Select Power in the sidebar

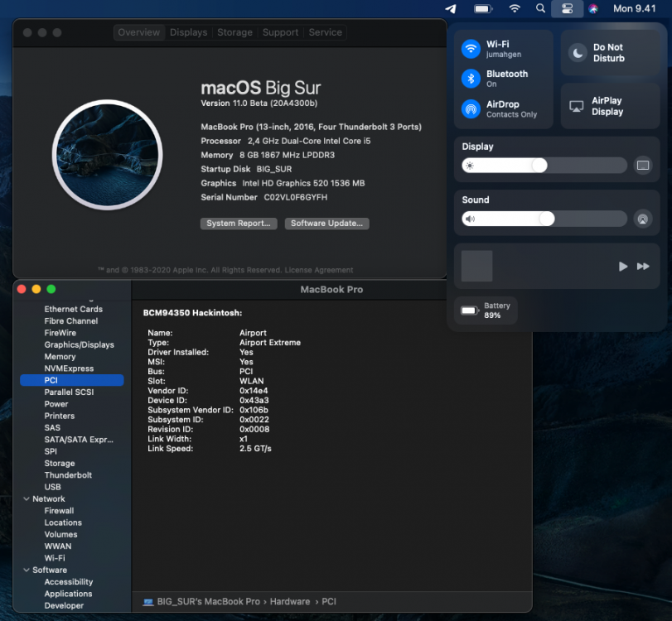pyautogui.click(x=56, y=404)
